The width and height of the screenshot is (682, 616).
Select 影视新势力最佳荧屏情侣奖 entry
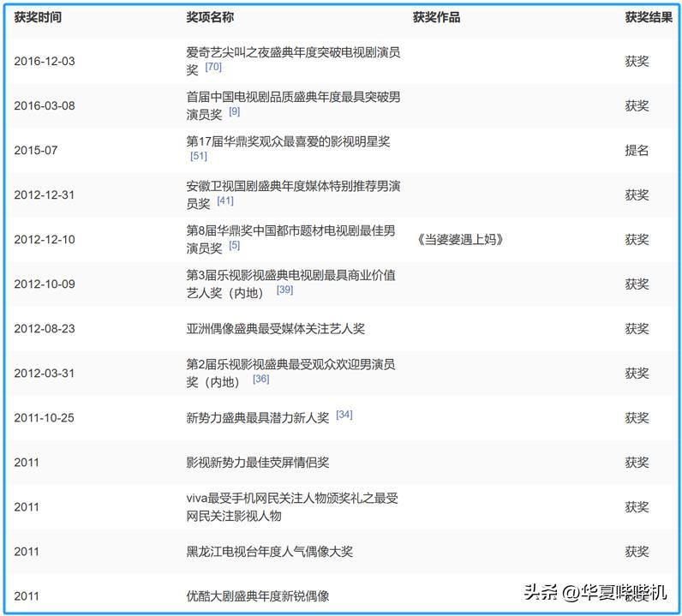pos(258,463)
